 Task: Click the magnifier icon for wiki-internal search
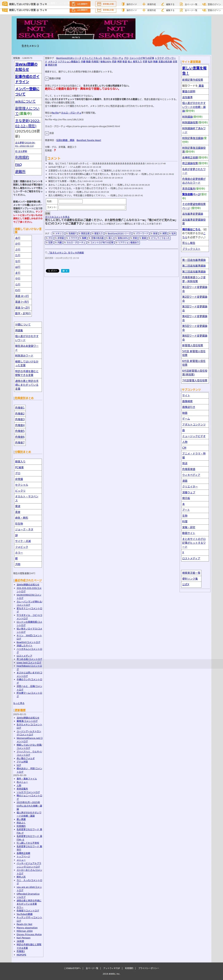[x=46, y=253]
